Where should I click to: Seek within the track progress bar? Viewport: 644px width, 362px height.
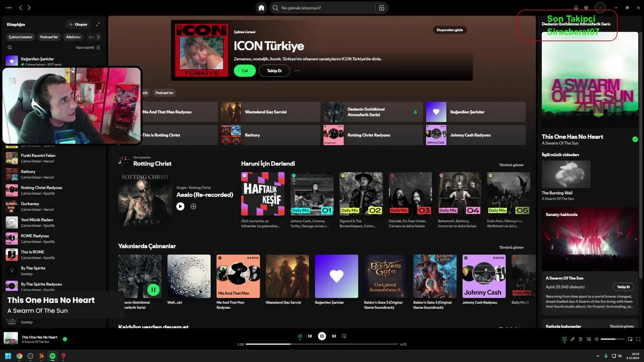click(x=322, y=344)
